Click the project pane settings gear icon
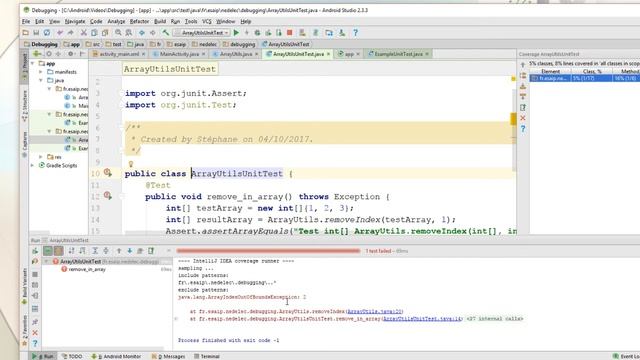This screenshot has width=640, height=360. [71, 54]
